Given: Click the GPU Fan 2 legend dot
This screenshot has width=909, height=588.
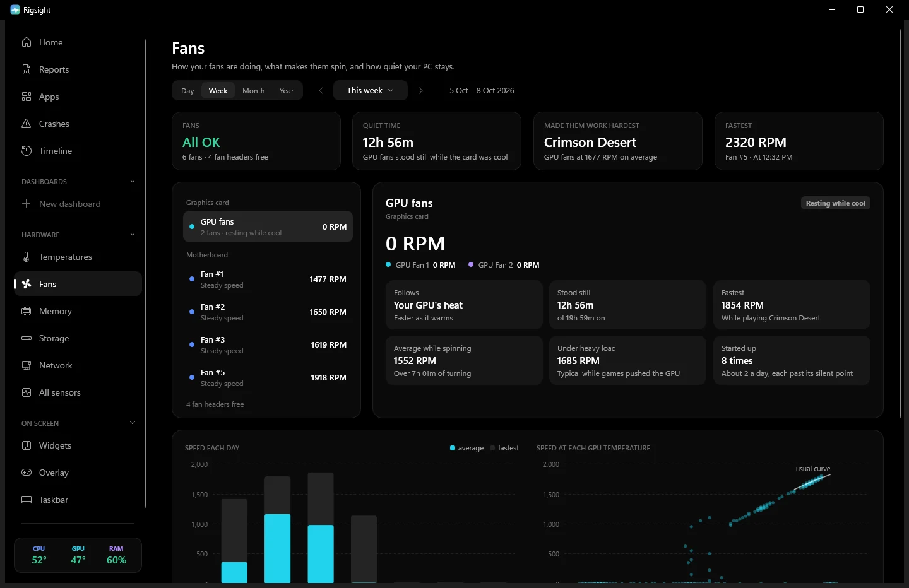Looking at the screenshot, I should click(471, 265).
